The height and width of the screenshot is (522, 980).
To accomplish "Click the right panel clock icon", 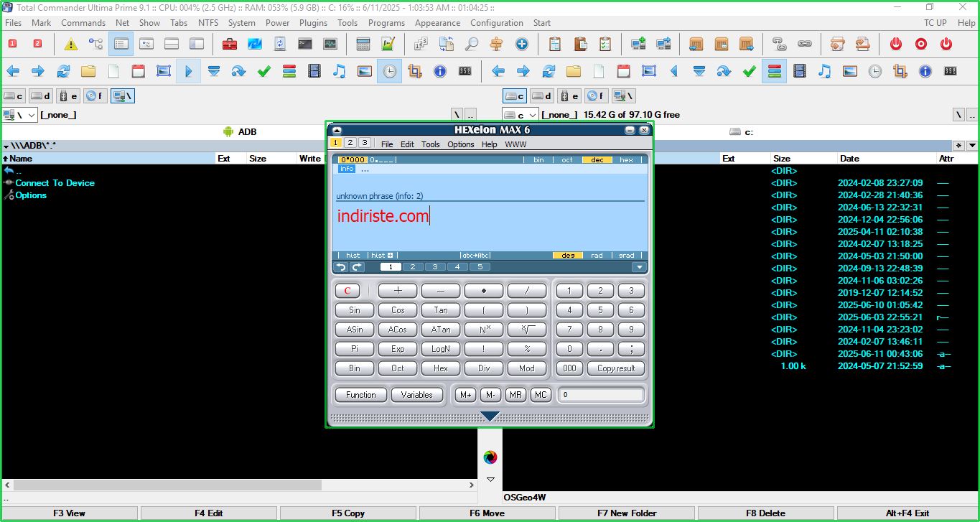I will point(875,71).
